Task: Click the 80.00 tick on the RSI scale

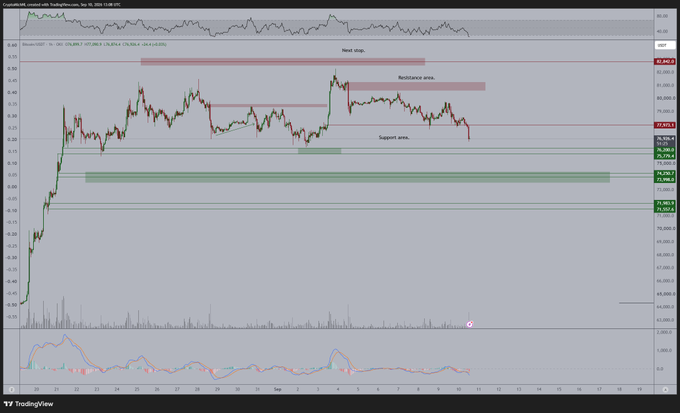Action: [662, 16]
